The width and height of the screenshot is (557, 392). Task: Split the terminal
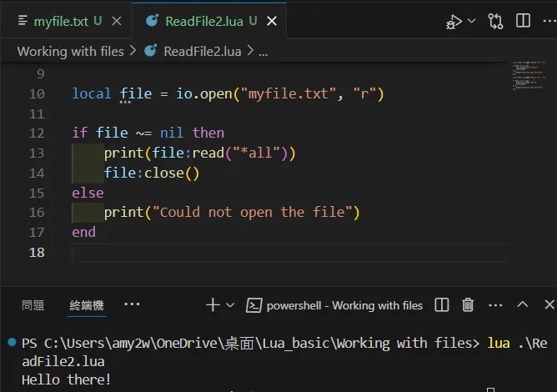click(x=442, y=305)
